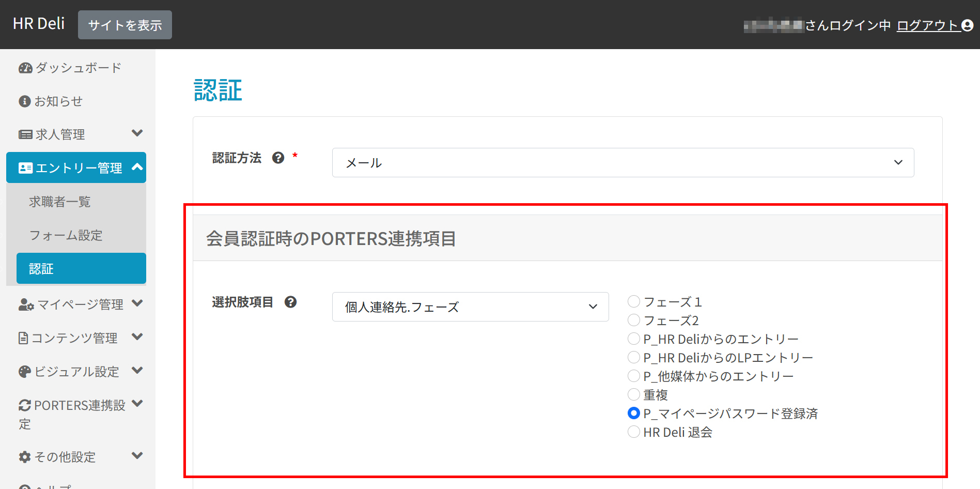Click the PORTERS連携設定 menu label

[72, 415]
